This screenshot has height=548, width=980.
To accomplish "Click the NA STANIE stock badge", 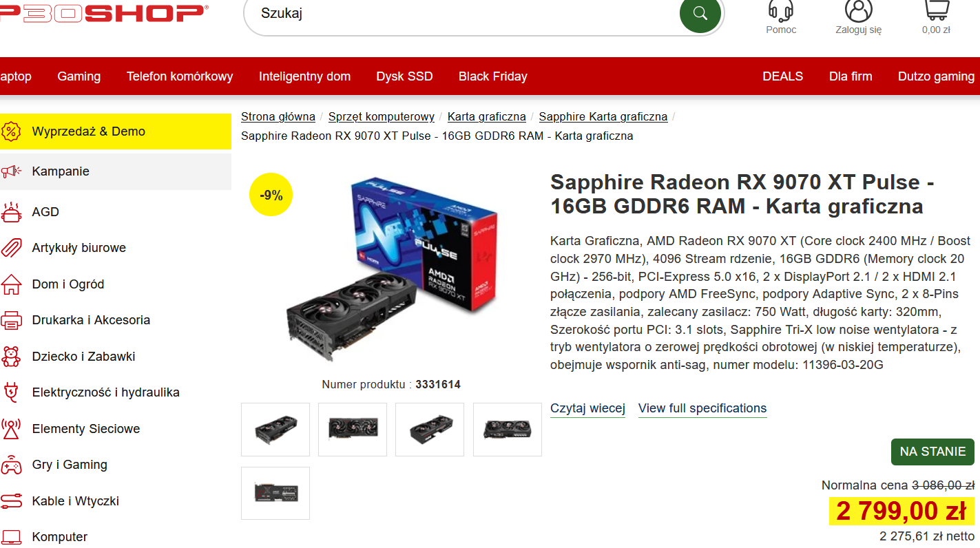I will 932,452.
